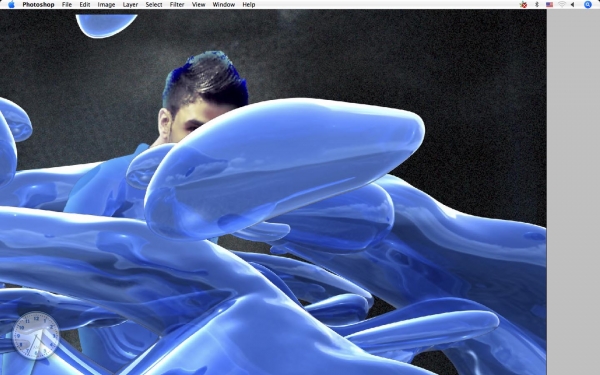The image size is (600, 375).
Task: Click the red cross status icon in menu bar
Action: point(523,5)
